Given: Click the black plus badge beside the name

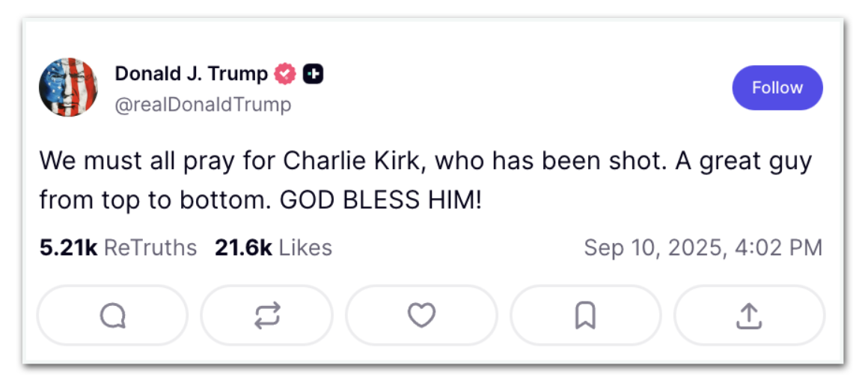Looking at the screenshot, I should tap(313, 74).
